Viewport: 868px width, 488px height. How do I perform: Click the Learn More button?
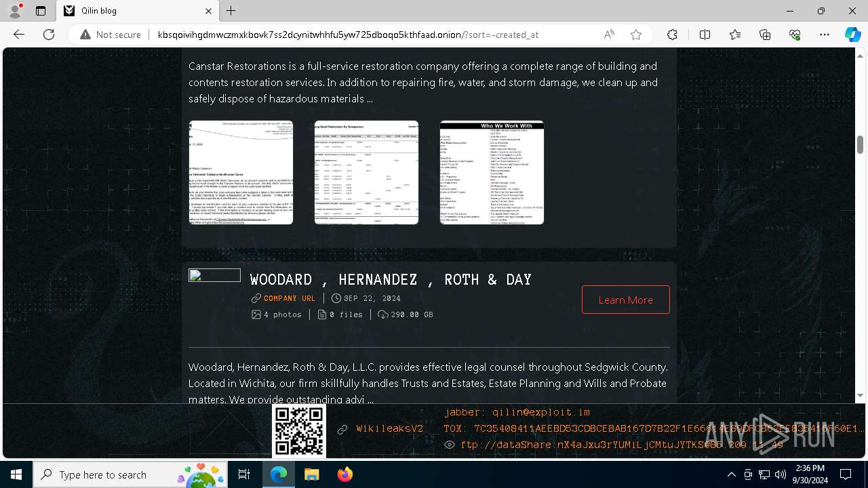(626, 300)
